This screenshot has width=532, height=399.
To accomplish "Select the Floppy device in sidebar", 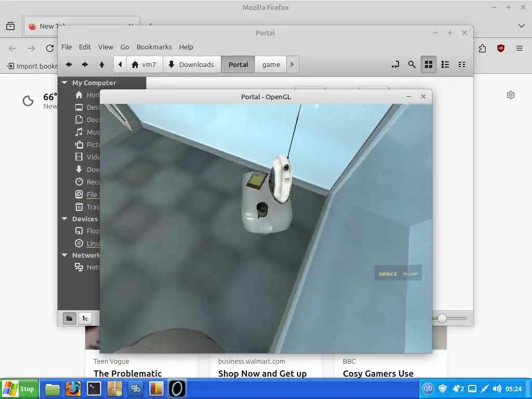I will pos(87,231).
